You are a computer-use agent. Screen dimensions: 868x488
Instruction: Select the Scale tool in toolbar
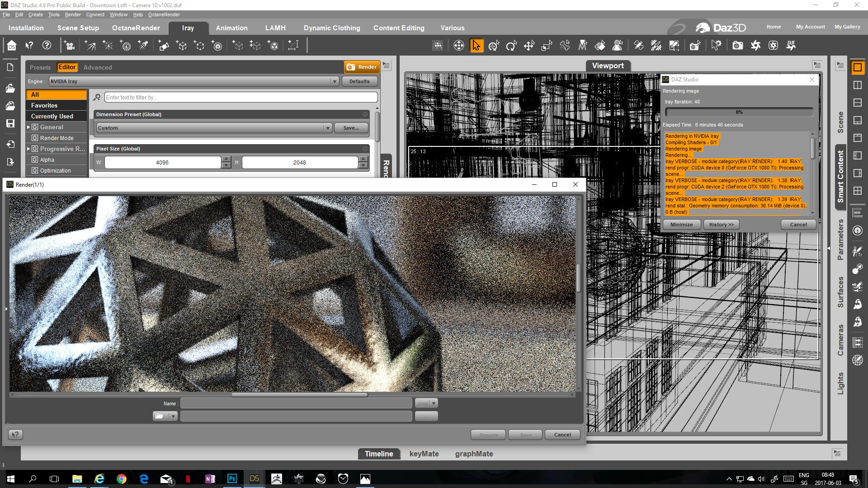(x=547, y=46)
